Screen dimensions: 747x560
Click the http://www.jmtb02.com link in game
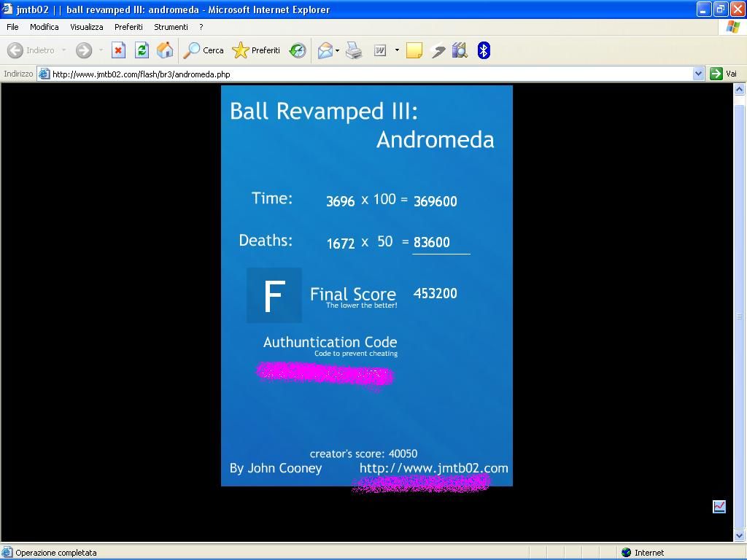433,468
